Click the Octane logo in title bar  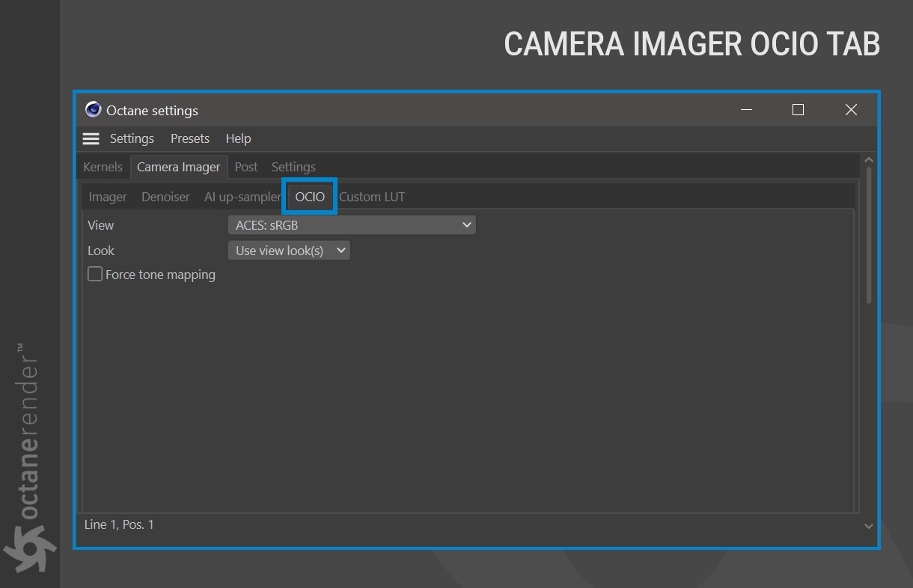coord(93,110)
